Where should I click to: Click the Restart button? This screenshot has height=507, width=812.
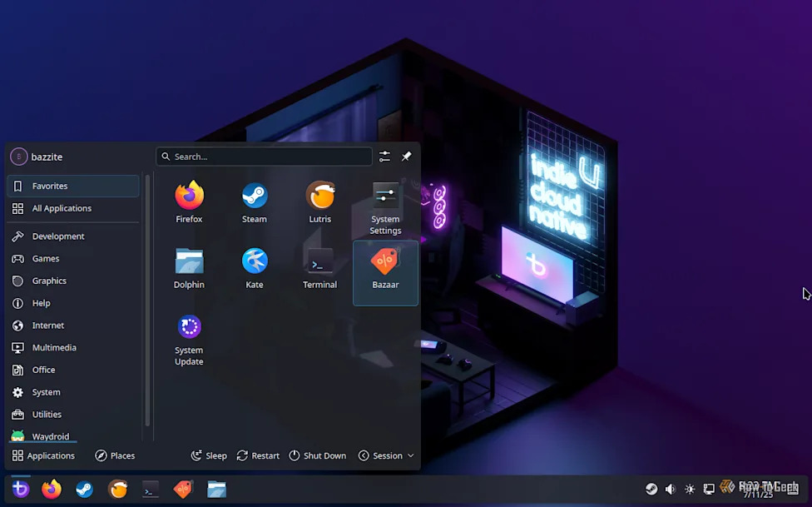coord(258,455)
